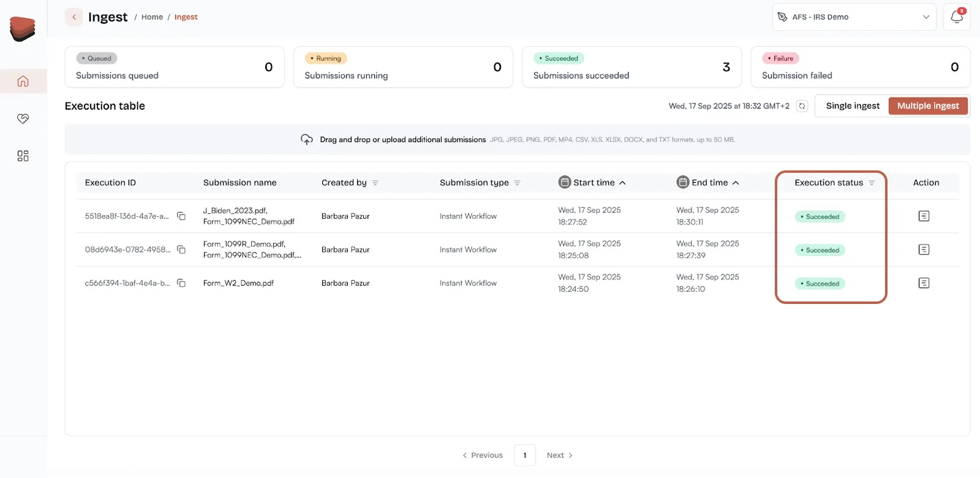Open the Submission failed card
Viewport: 980px width, 478px height.
click(x=861, y=67)
